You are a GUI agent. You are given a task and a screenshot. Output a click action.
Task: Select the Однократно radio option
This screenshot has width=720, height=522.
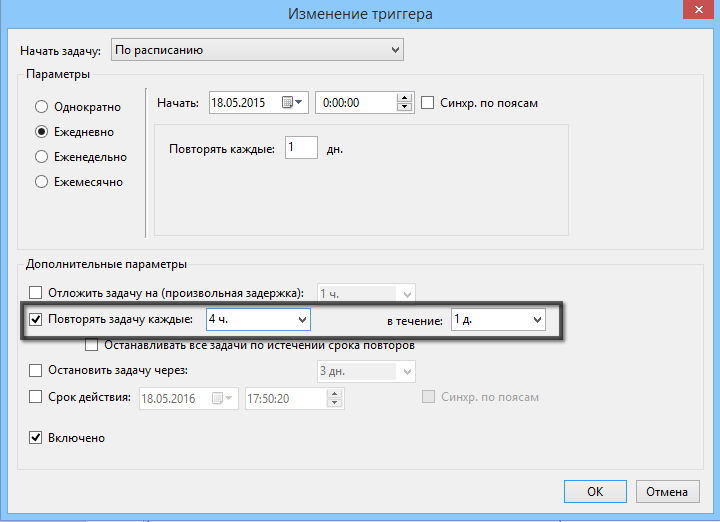pyautogui.click(x=41, y=107)
